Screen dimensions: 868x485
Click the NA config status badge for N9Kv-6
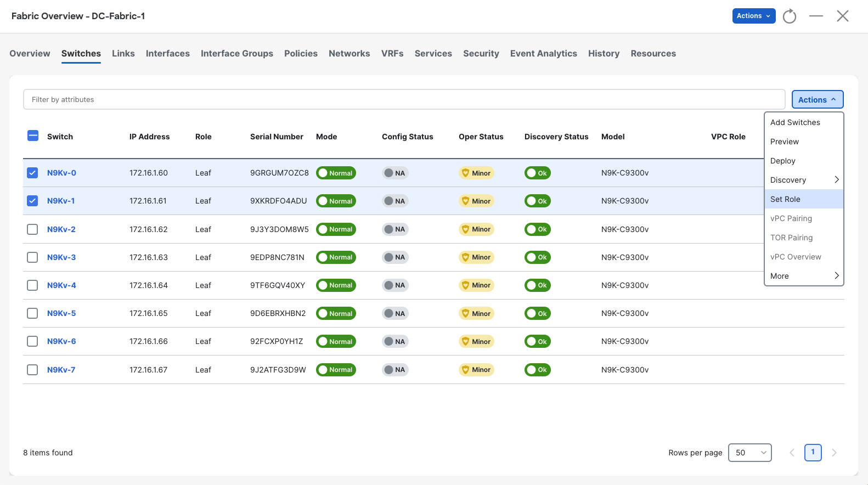pos(395,341)
